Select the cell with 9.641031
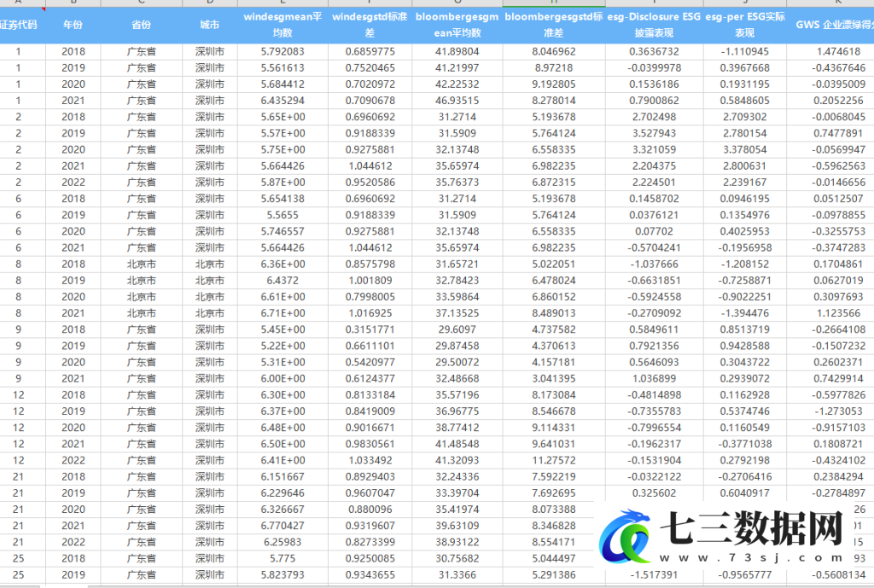This screenshot has width=874, height=588. (553, 445)
